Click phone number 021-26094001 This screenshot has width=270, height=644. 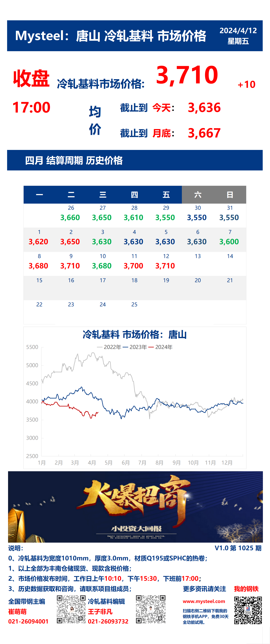pos(28,622)
